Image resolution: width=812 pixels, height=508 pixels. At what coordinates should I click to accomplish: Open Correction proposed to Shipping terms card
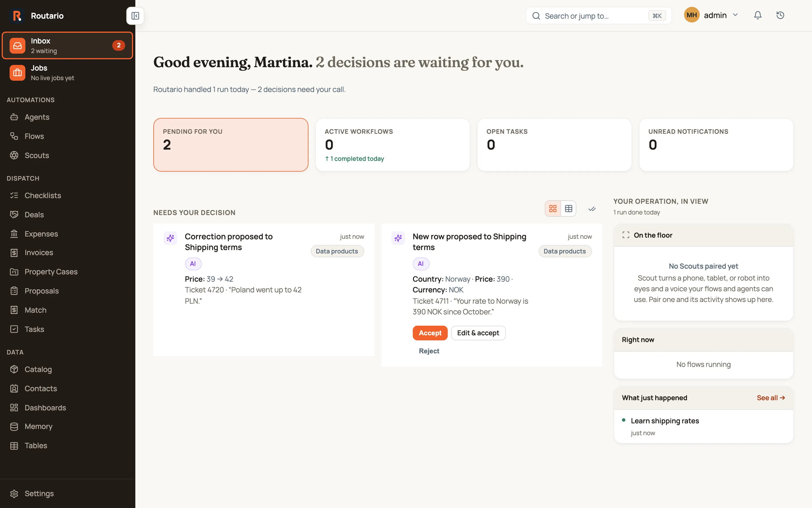(264, 290)
